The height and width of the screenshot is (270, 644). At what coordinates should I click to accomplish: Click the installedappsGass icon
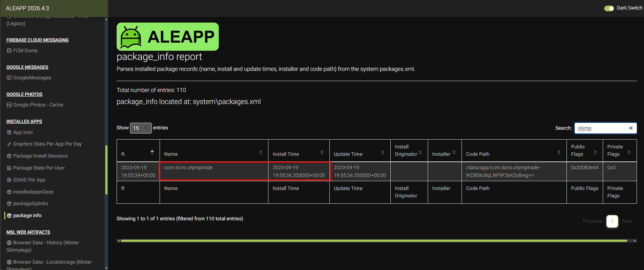click(x=9, y=192)
